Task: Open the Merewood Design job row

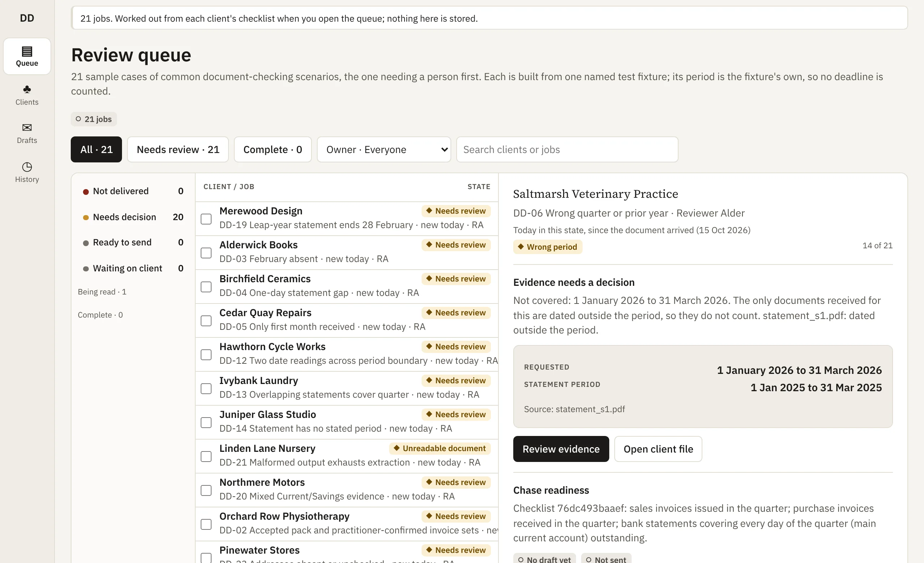Action: 347,219
